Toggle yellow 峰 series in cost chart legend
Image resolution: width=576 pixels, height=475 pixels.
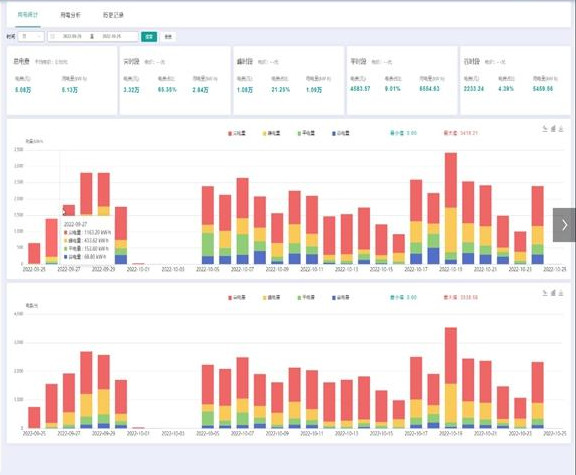click(x=271, y=297)
